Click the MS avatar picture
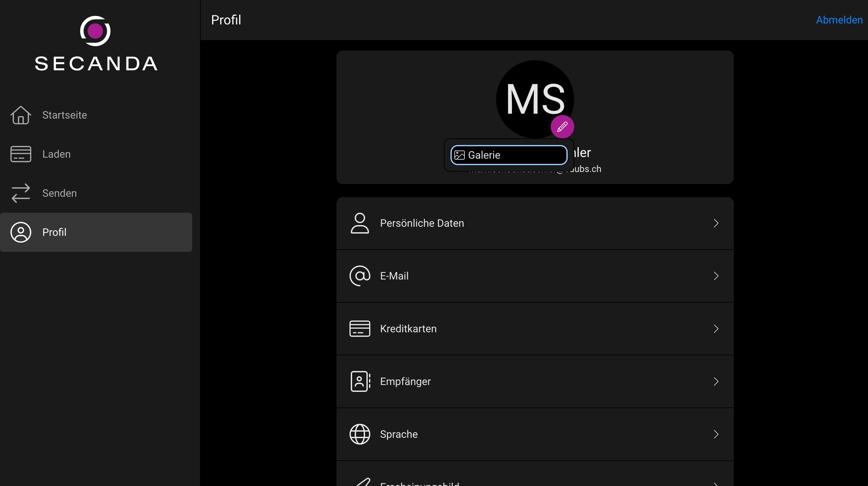 tap(535, 99)
